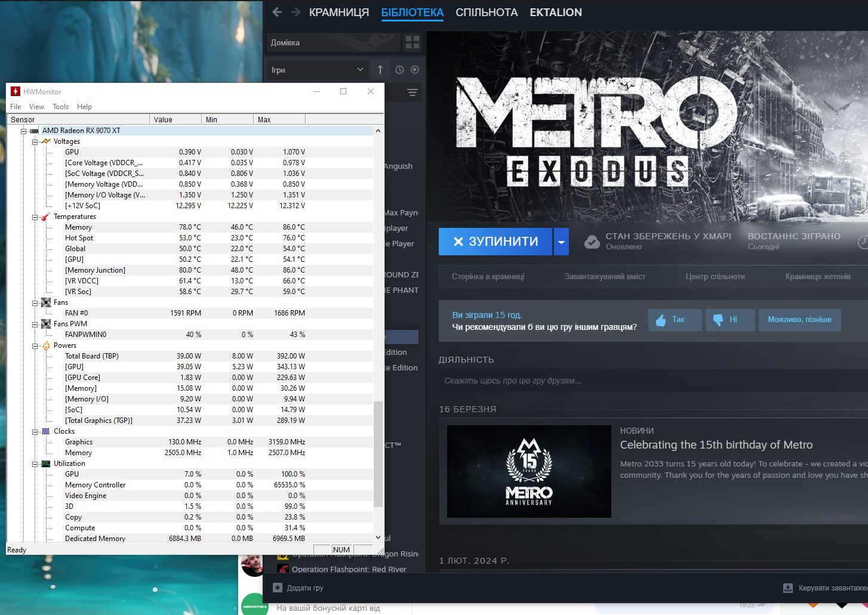Click the cloud save status icon

[x=592, y=242]
